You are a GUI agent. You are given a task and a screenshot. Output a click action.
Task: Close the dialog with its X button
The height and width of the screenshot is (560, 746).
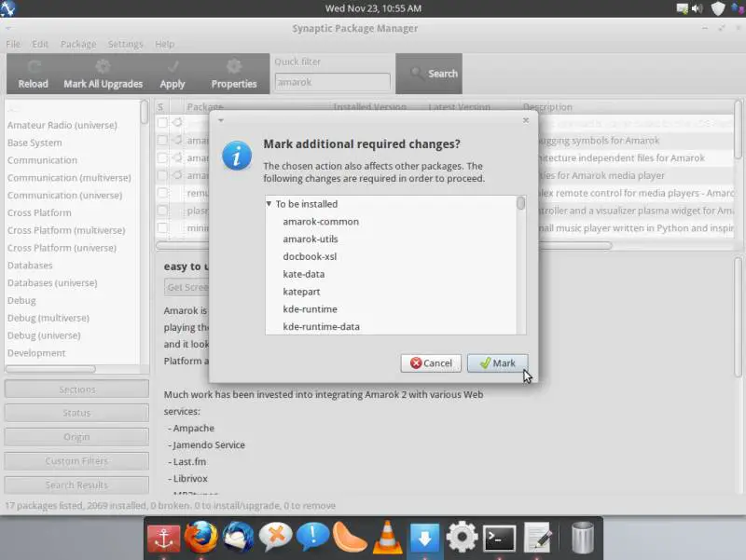(x=526, y=120)
